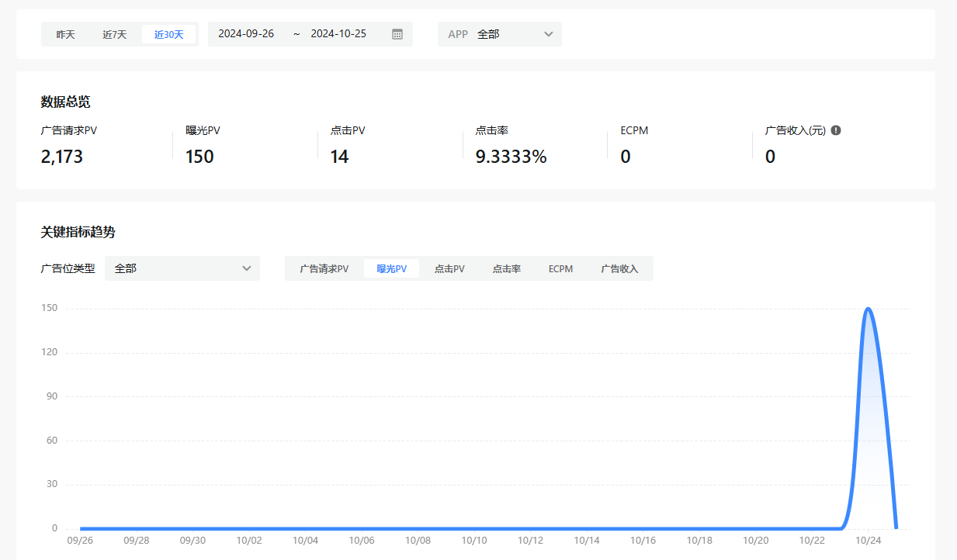Image resolution: width=957 pixels, height=560 pixels.
Task: Click the 2,173 广告请求PV total value
Action: [x=62, y=157]
